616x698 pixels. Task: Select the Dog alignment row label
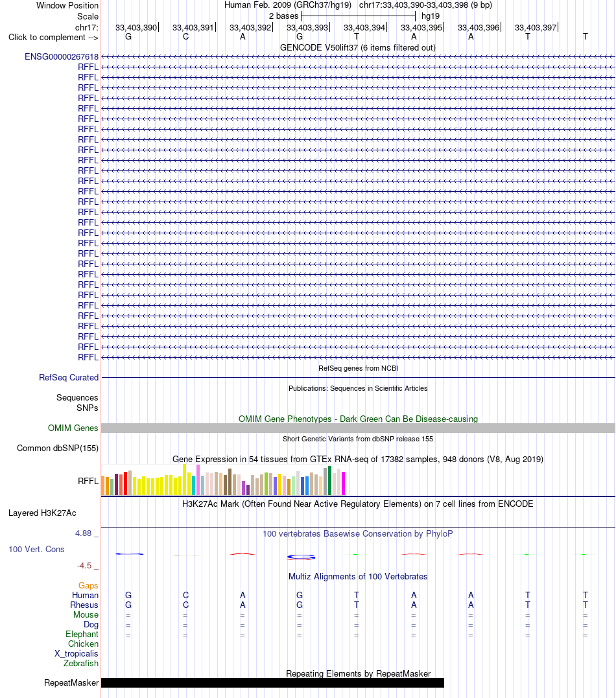pyautogui.click(x=91, y=625)
